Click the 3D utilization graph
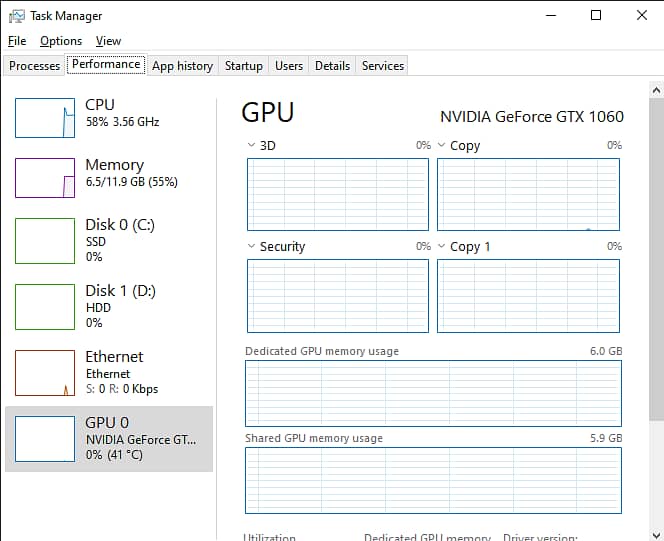This screenshot has height=541, width=664. 338,195
